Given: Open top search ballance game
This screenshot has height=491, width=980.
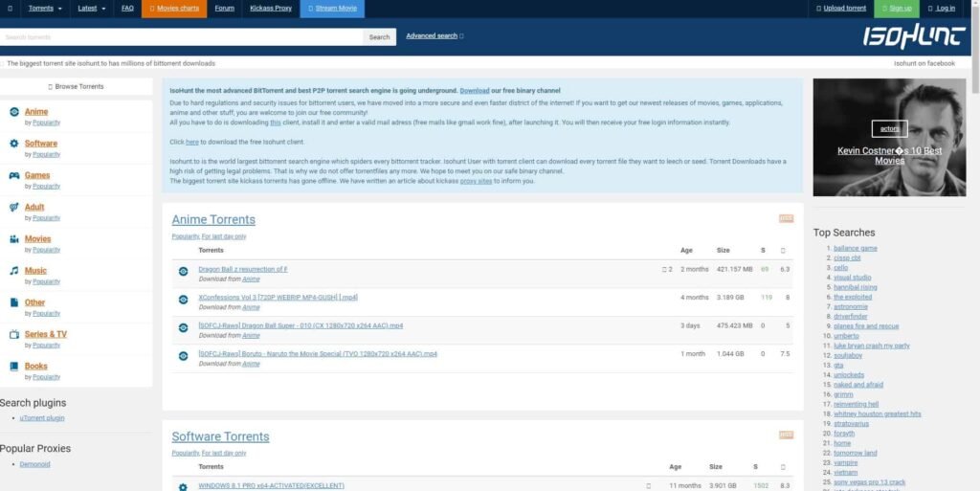Looking at the screenshot, I should tap(855, 248).
